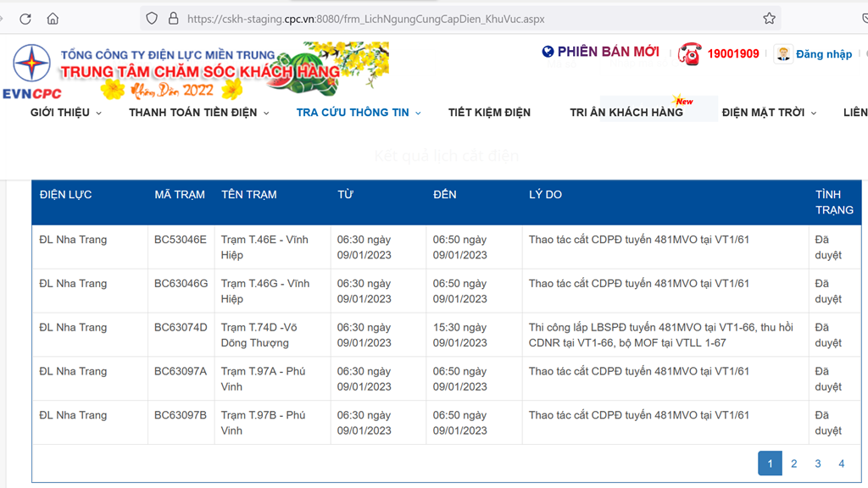
Task: Click the globe icon beside Phiên bản mới
Action: pos(548,52)
